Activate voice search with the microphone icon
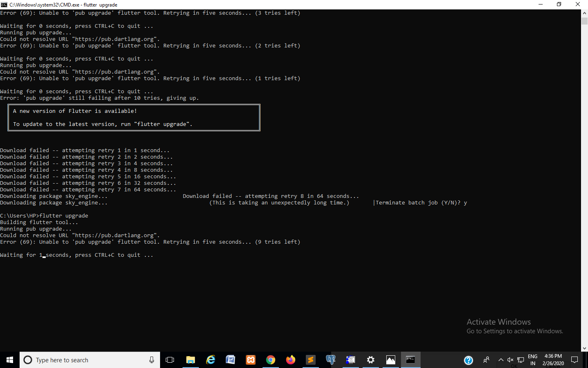Viewport: 588px width, 368px height. click(151, 360)
